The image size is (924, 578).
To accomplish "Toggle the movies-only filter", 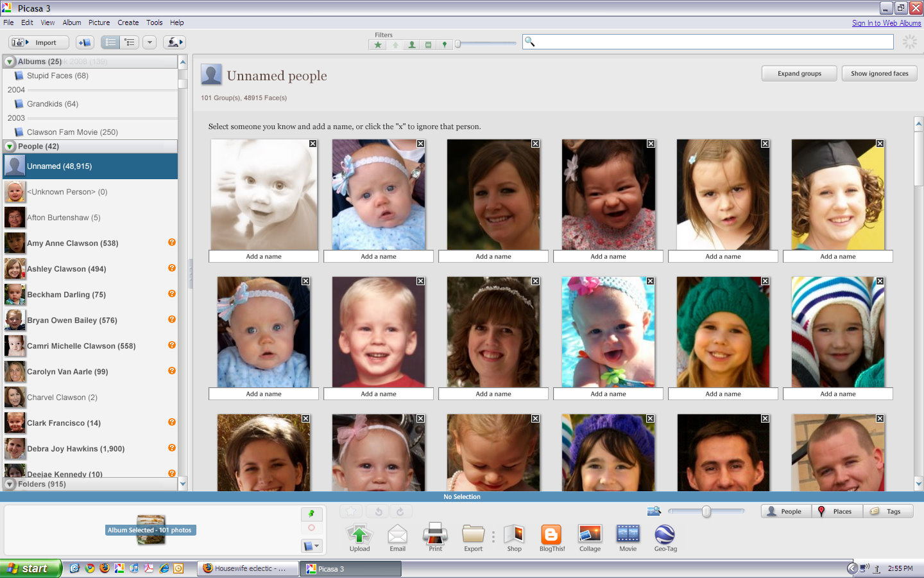I will (428, 44).
